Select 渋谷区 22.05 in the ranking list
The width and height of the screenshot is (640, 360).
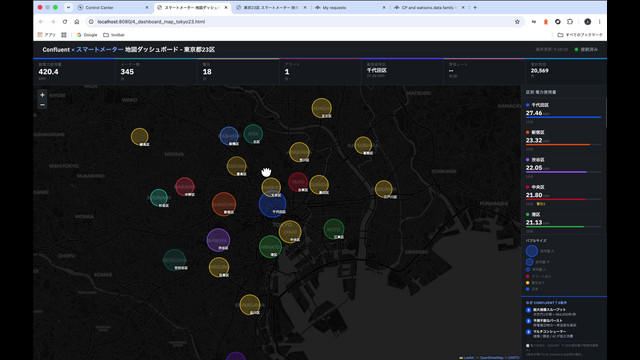click(563, 167)
